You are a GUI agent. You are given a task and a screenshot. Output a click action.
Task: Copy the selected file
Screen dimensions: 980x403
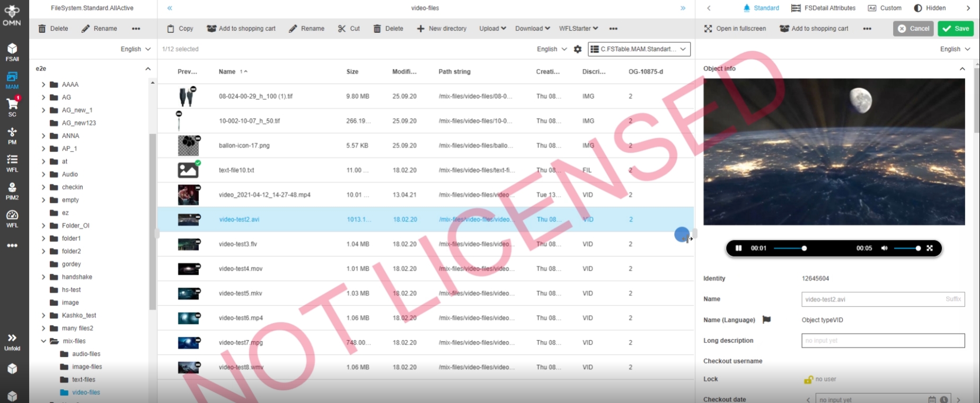(x=180, y=29)
